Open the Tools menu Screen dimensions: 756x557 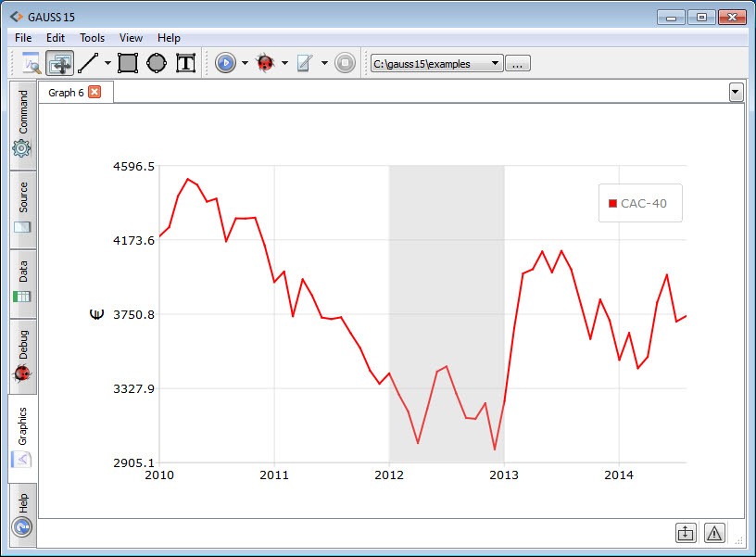coord(92,38)
